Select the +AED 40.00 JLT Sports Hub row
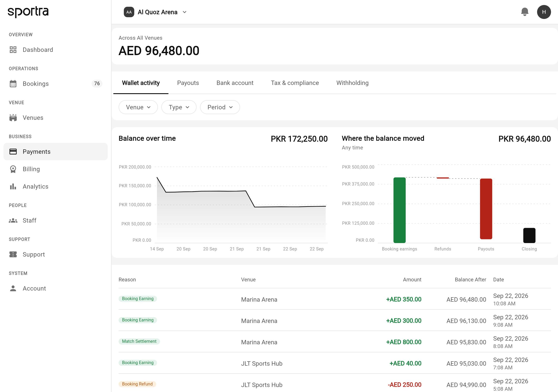The width and height of the screenshot is (558, 392). (335, 363)
